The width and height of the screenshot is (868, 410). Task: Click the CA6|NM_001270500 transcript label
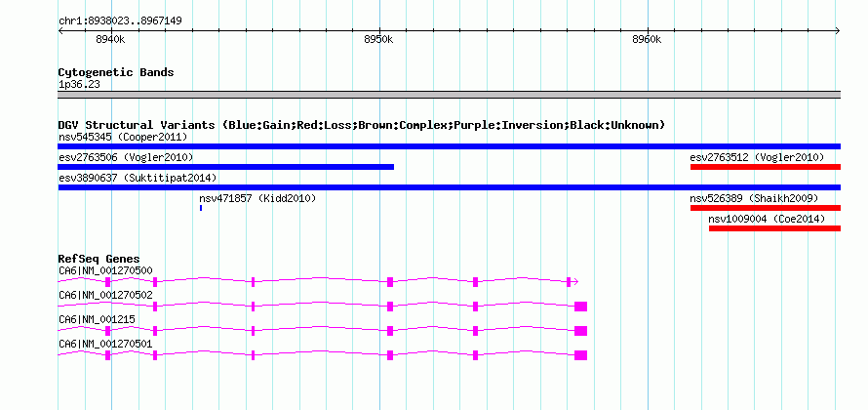click(x=105, y=270)
